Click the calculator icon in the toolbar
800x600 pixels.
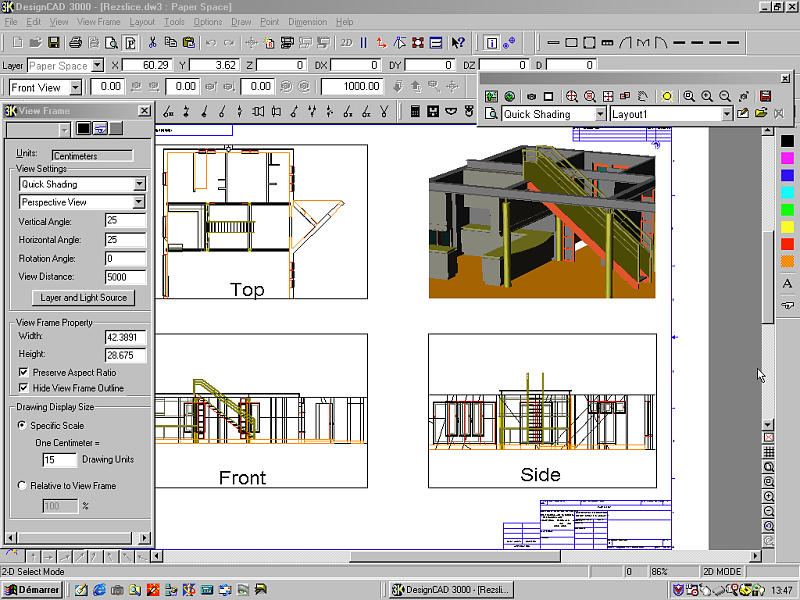click(415, 111)
